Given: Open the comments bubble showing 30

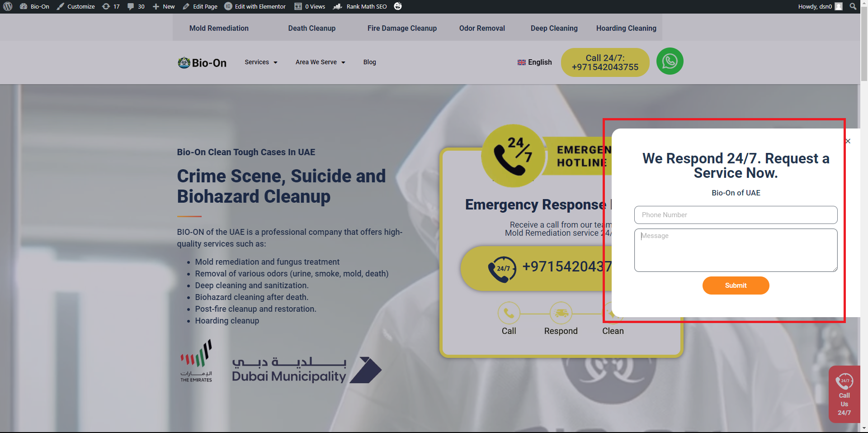Looking at the screenshot, I should point(136,6).
